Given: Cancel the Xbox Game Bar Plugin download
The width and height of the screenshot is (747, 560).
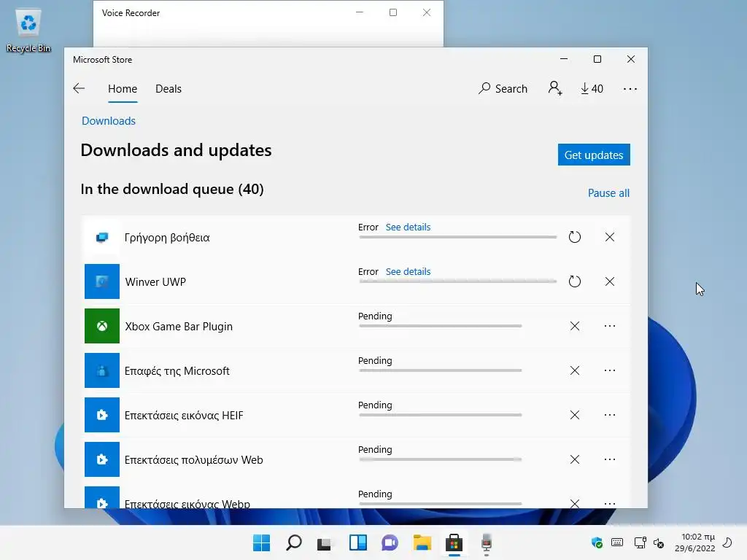Looking at the screenshot, I should click(x=575, y=326).
